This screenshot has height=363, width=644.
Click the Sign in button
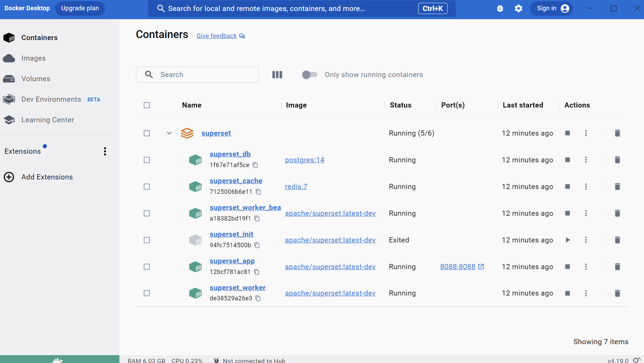tap(552, 9)
